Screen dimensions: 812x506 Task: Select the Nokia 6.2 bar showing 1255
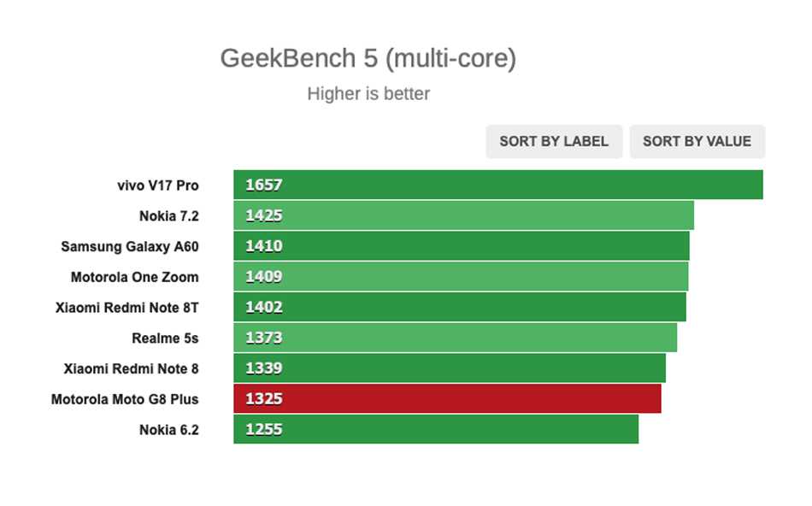coord(435,429)
